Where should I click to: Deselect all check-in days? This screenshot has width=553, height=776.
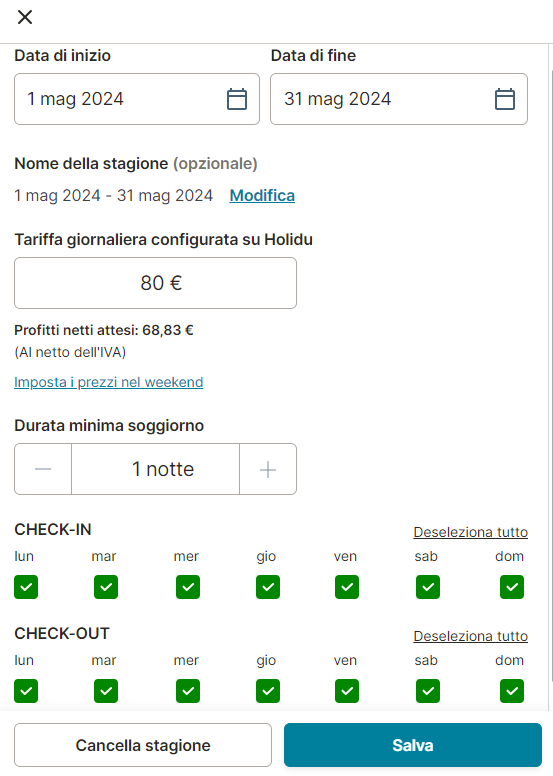click(x=470, y=532)
